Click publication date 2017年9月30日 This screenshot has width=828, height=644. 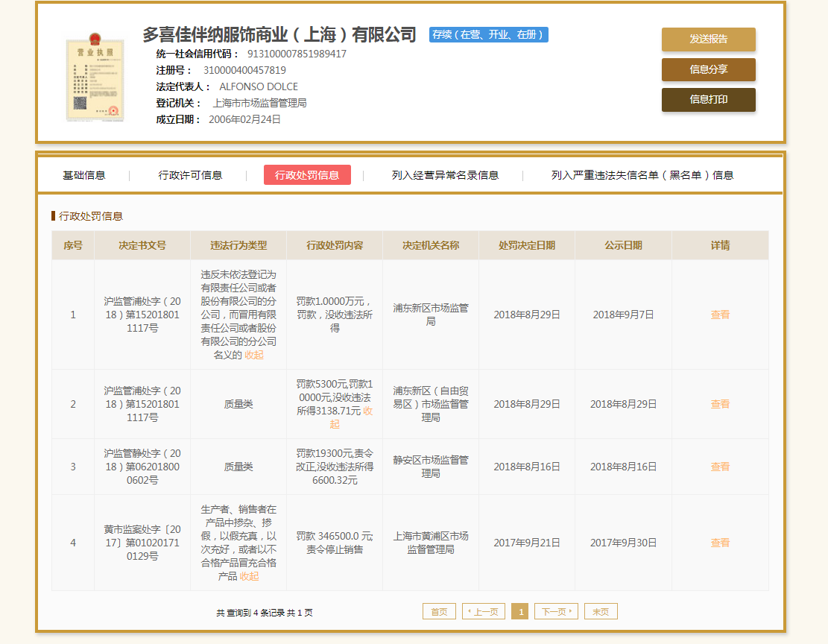click(x=623, y=543)
